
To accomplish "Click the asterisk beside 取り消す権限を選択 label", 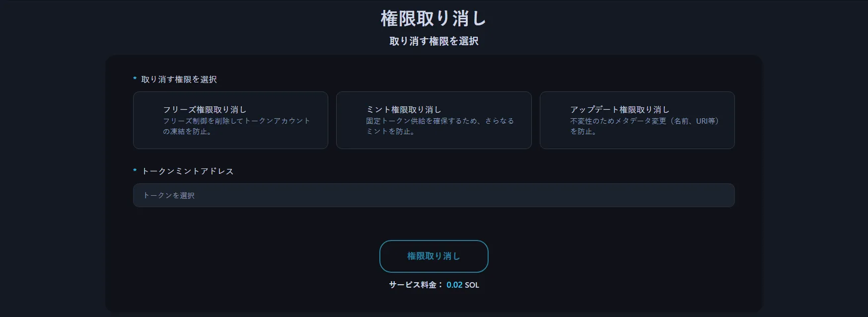I will click(135, 79).
